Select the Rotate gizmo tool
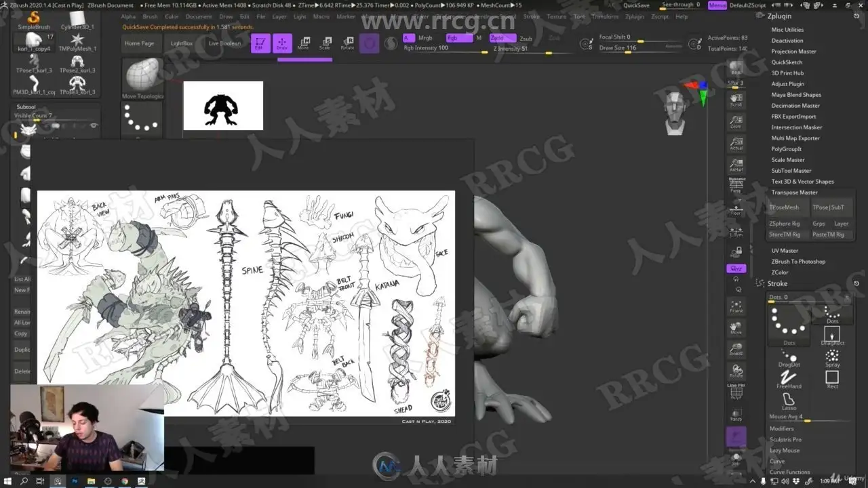Image resolution: width=868 pixels, height=488 pixels. [347, 43]
